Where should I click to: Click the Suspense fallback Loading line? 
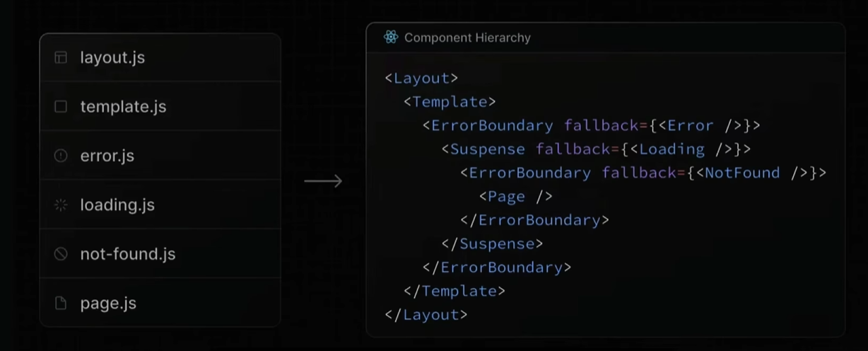coord(596,149)
